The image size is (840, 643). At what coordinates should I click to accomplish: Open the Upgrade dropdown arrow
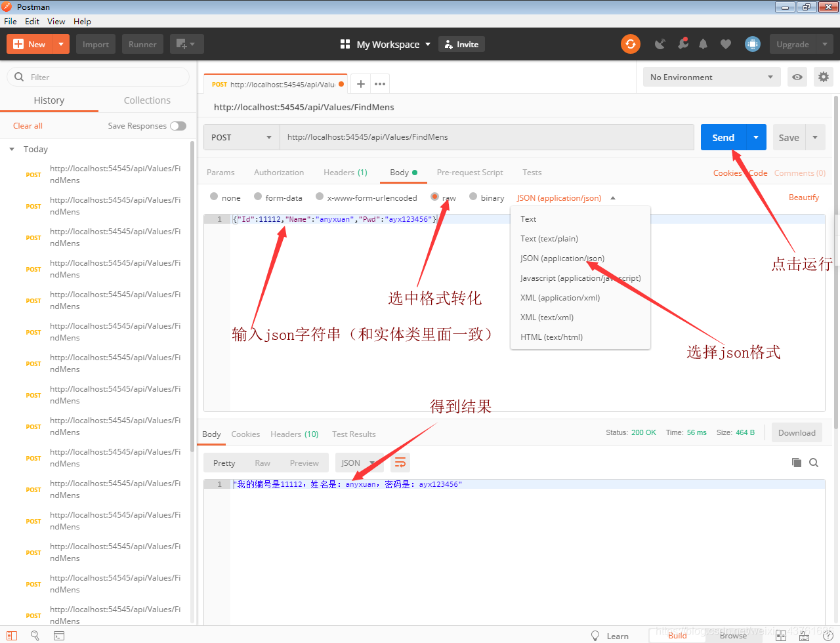(x=825, y=44)
